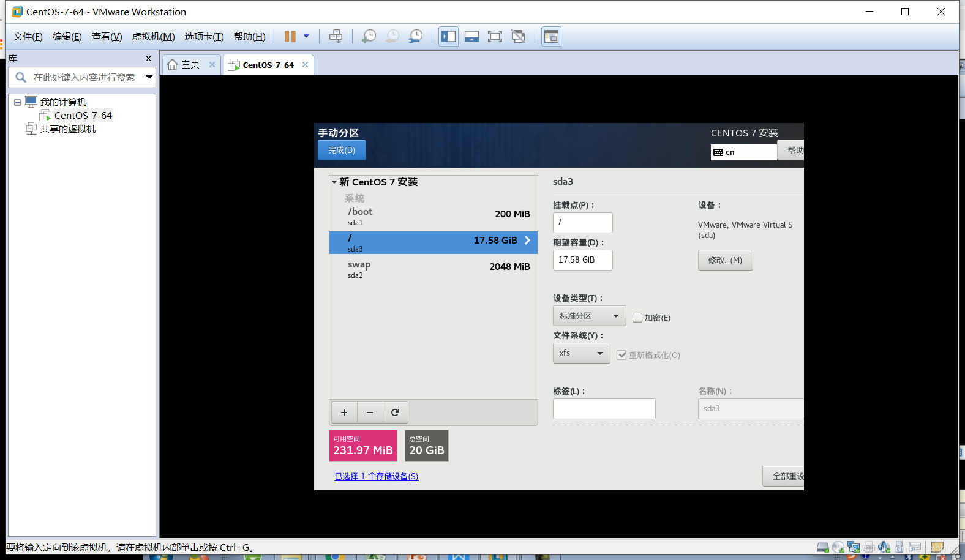Screen dimensions: 965x560
Task: Pause the virtual machine
Action: coord(290,36)
